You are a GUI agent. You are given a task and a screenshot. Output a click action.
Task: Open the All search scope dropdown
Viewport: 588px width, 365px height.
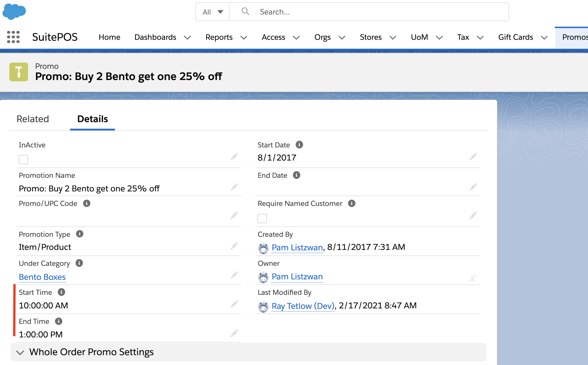click(x=212, y=12)
